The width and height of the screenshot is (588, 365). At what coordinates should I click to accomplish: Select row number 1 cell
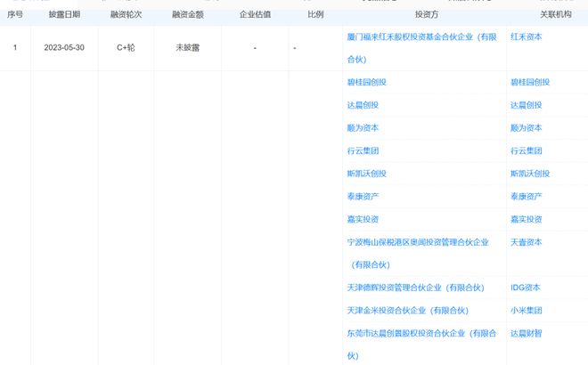point(15,47)
